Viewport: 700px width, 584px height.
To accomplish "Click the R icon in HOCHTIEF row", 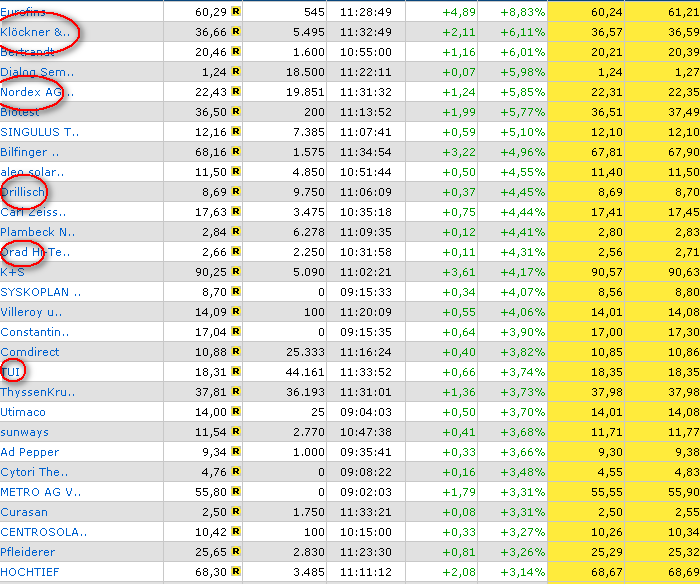I will coord(236,572).
